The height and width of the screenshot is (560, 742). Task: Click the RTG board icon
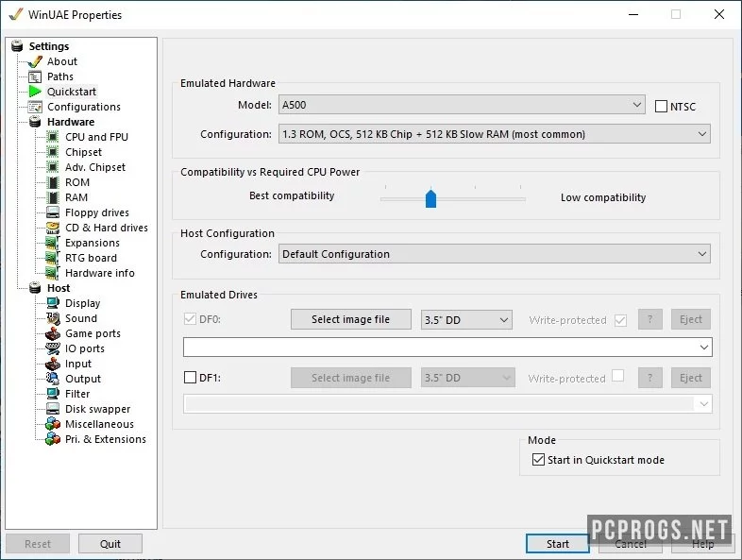pyautogui.click(x=53, y=258)
